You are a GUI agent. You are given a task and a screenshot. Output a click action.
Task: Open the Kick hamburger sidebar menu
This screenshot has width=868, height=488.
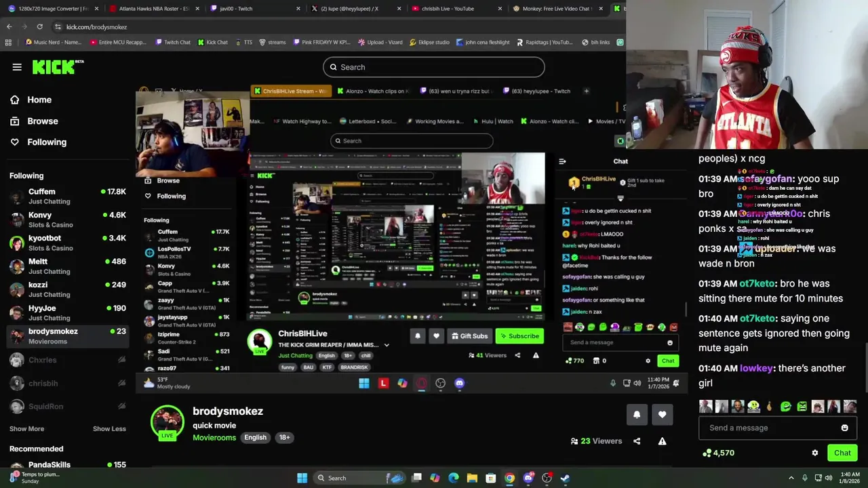tap(17, 67)
